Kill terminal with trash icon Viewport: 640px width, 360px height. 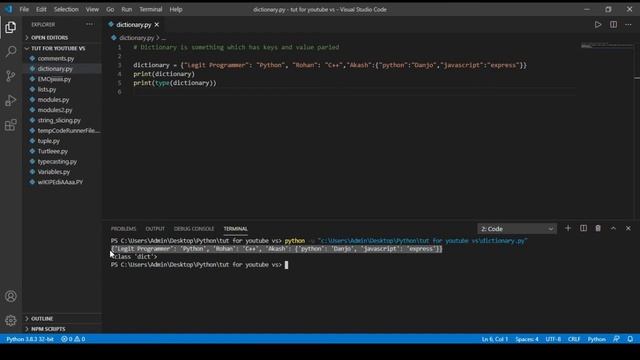(x=598, y=228)
